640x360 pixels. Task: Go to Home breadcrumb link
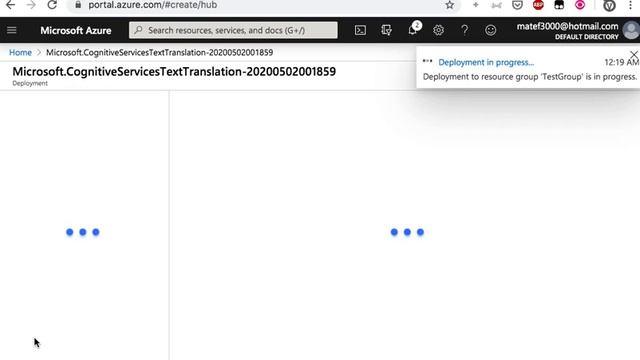(x=20, y=53)
